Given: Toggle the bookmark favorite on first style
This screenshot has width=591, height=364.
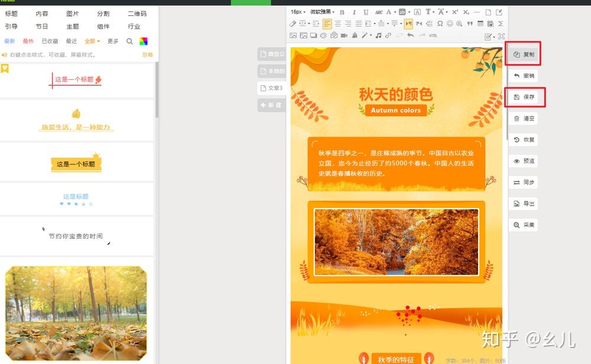Looking at the screenshot, I should (x=5, y=69).
